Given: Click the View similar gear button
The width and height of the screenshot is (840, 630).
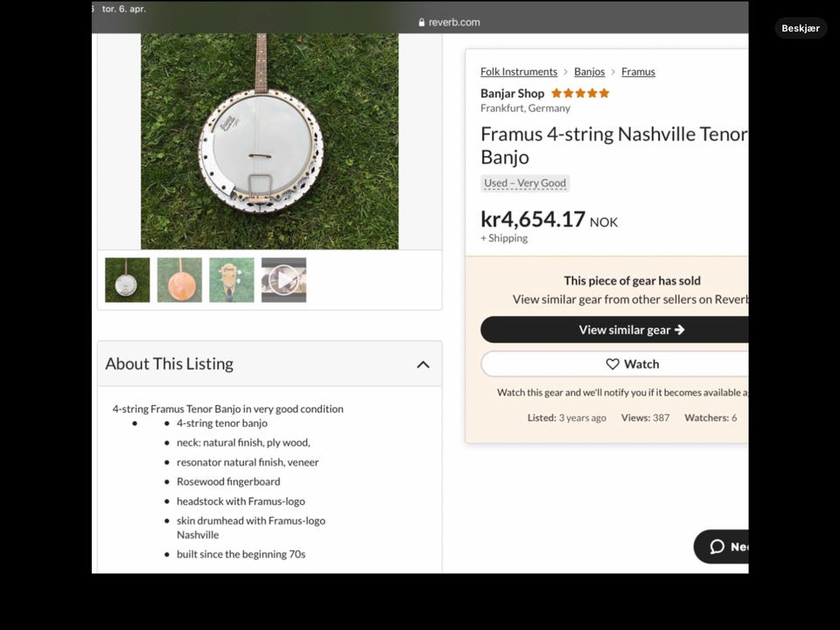Looking at the screenshot, I should (x=615, y=330).
